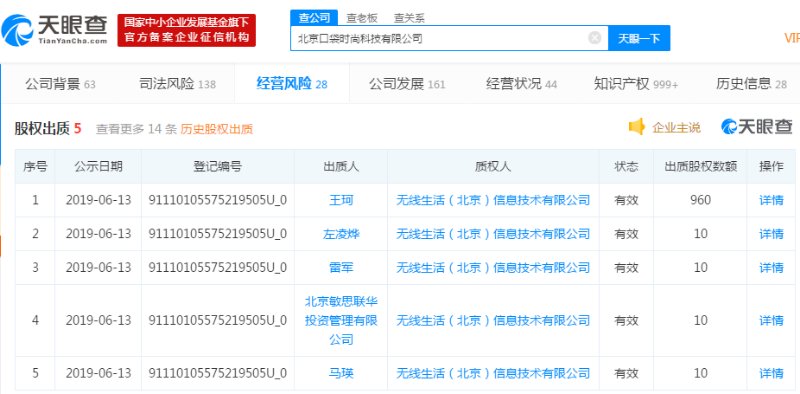
Task: Click the TianYanCha logo icon
Action: tap(17, 30)
